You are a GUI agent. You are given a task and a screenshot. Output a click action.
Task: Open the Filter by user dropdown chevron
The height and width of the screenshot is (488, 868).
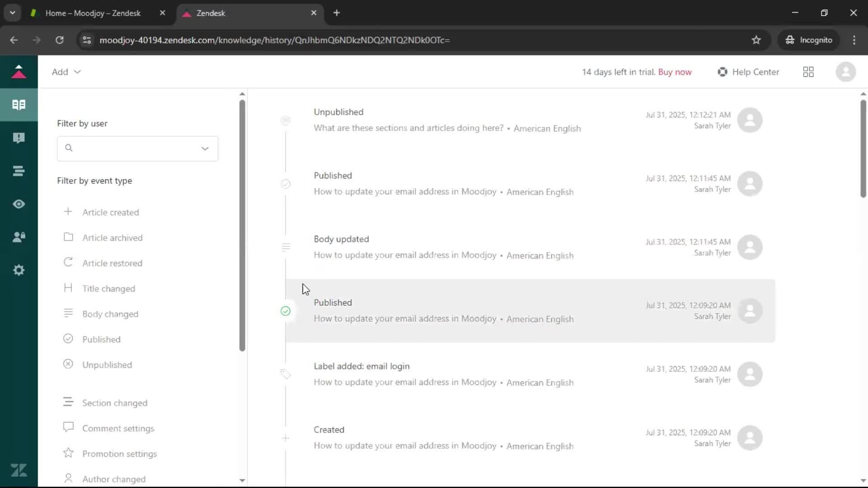click(205, 149)
